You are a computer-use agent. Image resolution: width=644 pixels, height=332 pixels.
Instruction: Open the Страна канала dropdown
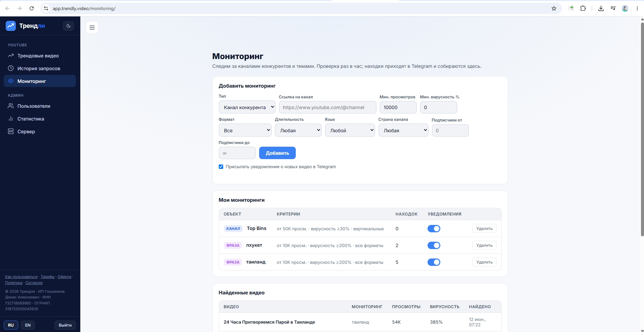coord(403,130)
